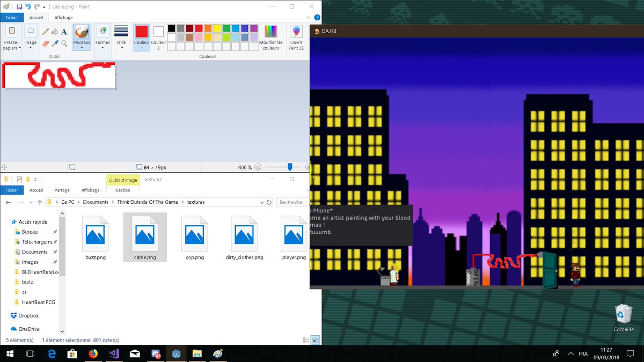Expand the address bar history dropdown
This screenshot has width=644, height=362.
click(x=262, y=202)
